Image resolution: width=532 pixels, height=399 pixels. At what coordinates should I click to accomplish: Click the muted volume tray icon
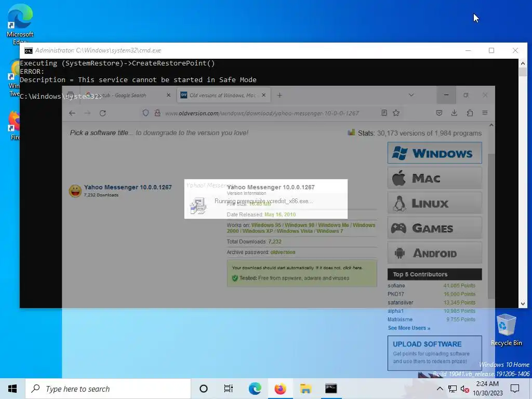click(465, 389)
